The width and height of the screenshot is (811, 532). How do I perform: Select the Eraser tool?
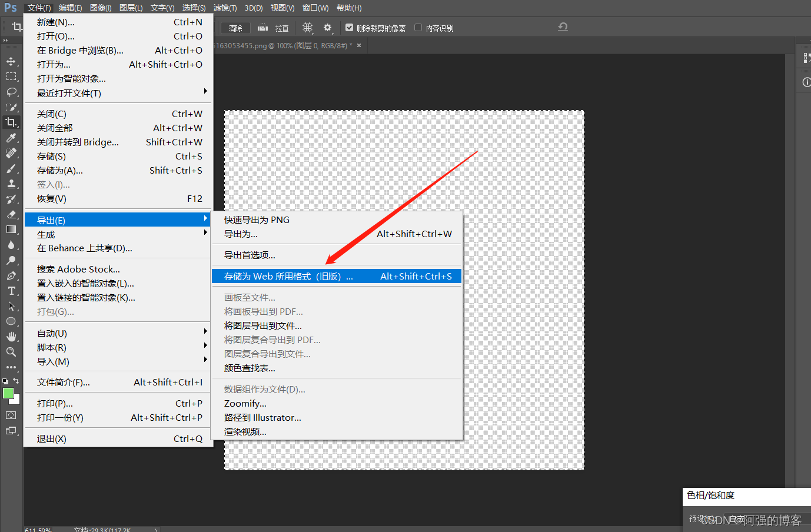(11, 214)
